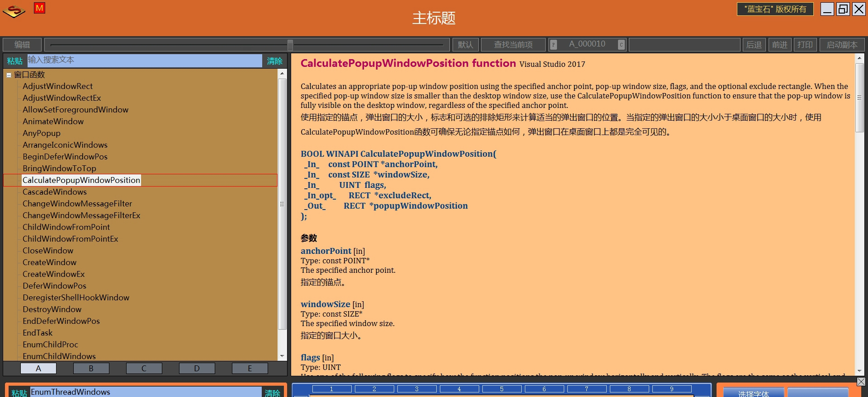Screen dimensions: 868x397
Task: Click the small C icon beside A_000010
Action: pos(621,45)
